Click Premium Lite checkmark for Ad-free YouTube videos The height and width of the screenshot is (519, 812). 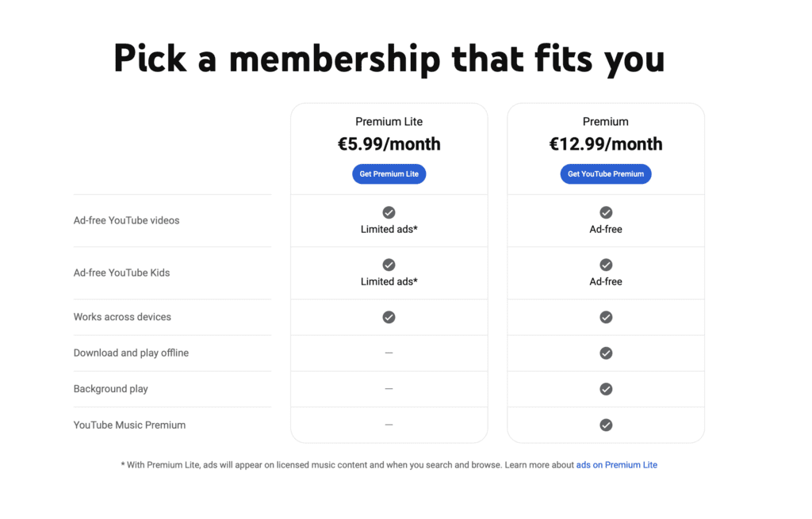pyautogui.click(x=389, y=212)
